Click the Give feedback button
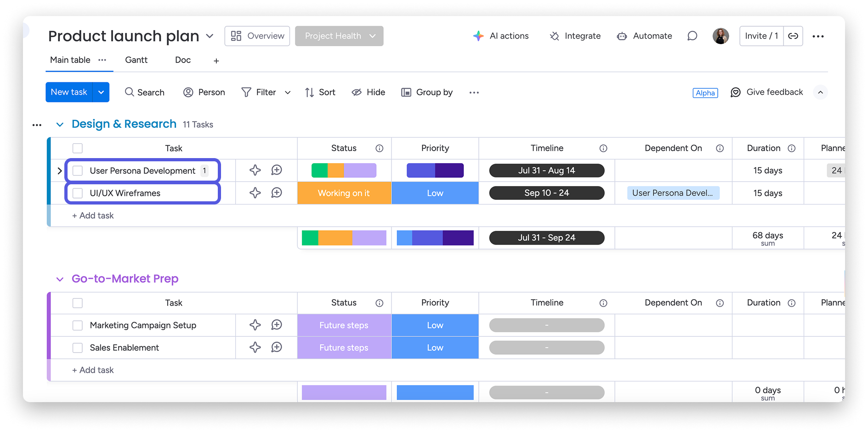 (x=767, y=92)
